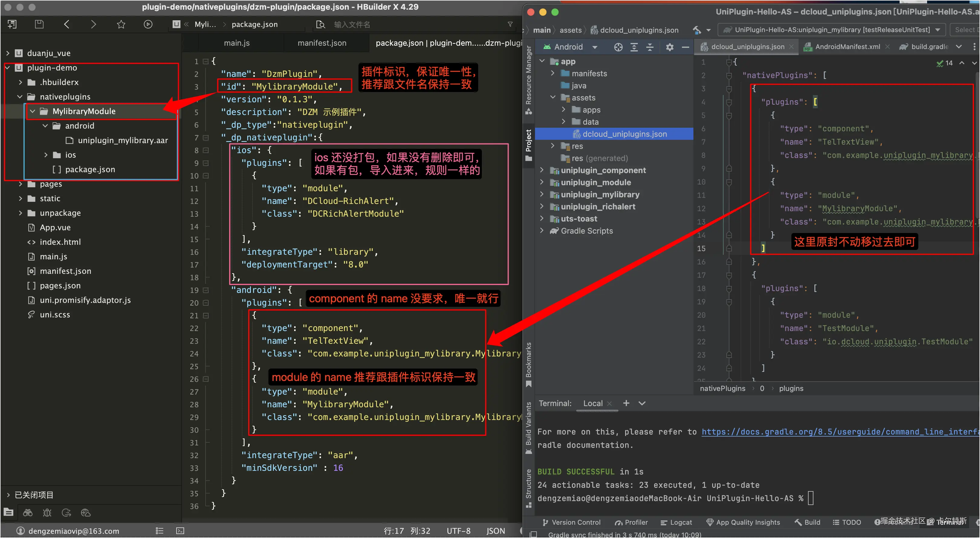The image size is (980, 538).
Task: Collapse code fold marker on line 19
Action: (206, 290)
